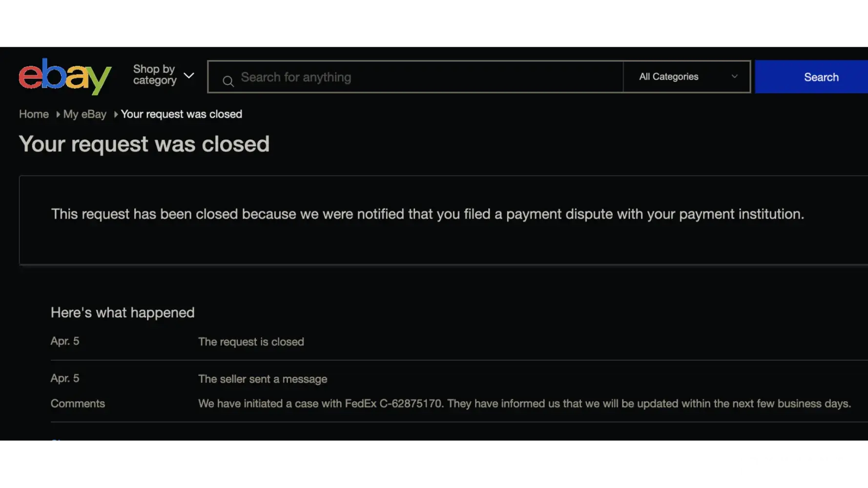Select 'The seller sent a message' entry
Screen dimensions: 868x488
(x=263, y=379)
